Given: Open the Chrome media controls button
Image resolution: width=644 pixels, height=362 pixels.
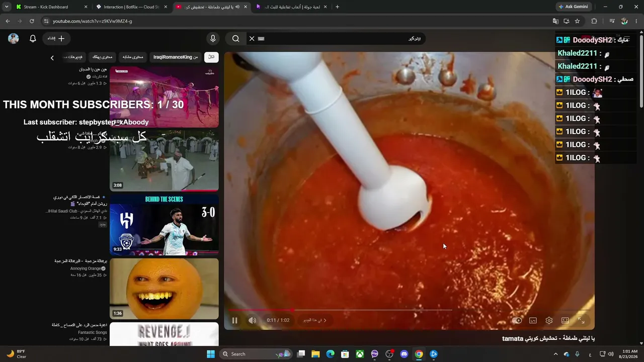Looking at the screenshot, I should click(x=612, y=21).
